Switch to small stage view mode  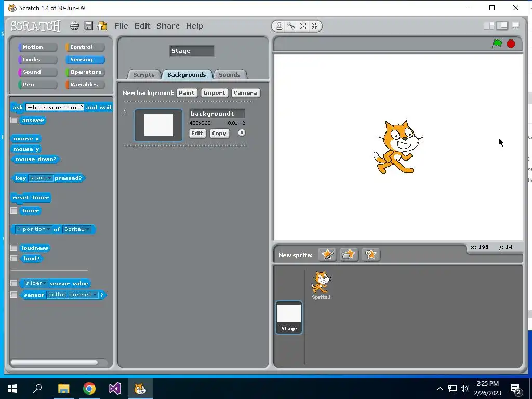pos(488,26)
